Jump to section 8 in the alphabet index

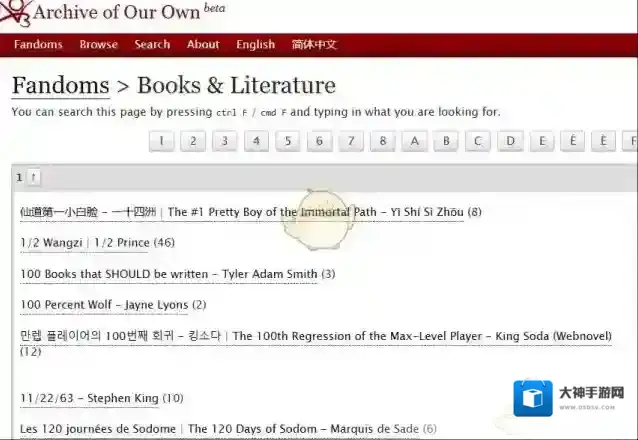382,141
